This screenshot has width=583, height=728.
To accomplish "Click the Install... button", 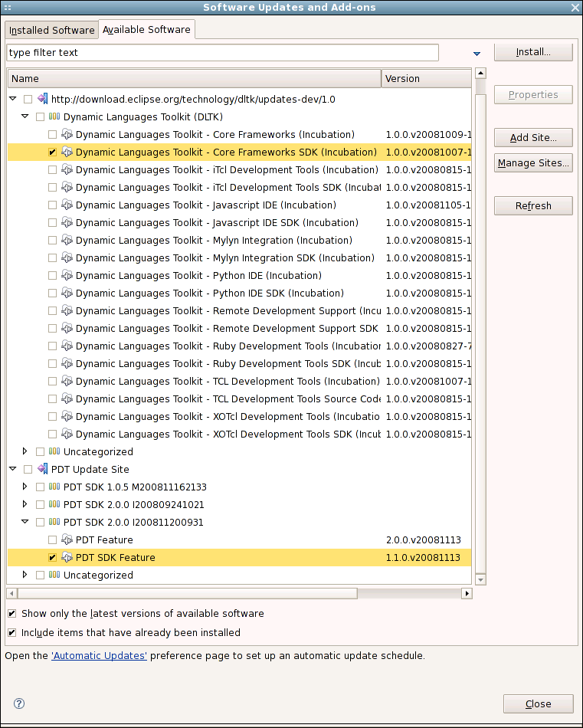I will tap(533, 52).
